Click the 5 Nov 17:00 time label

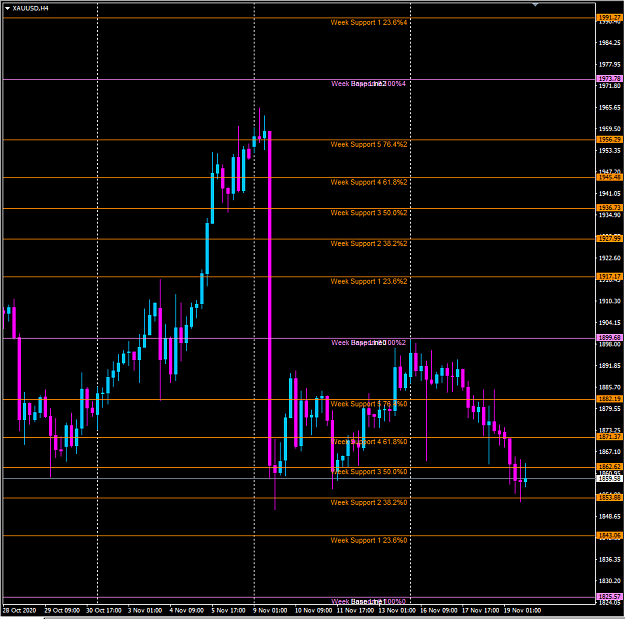pyautogui.click(x=228, y=611)
